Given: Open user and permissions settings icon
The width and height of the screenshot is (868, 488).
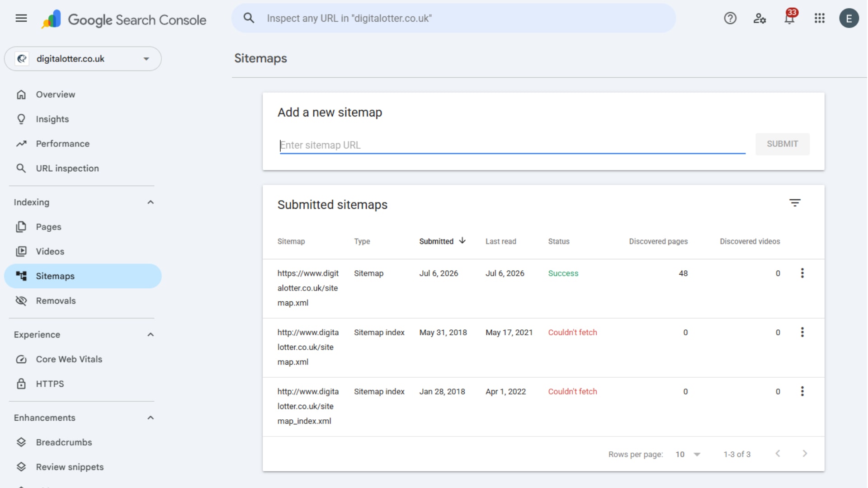Looking at the screenshot, I should 759,19.
